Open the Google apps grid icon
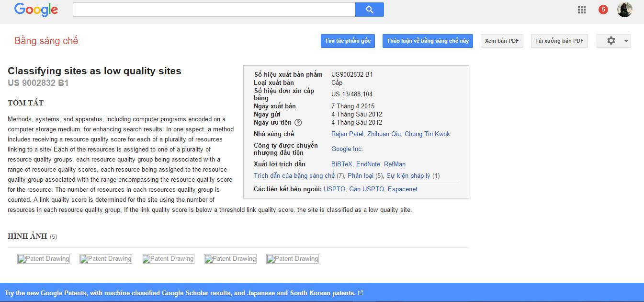The image size is (644, 302). point(582,10)
